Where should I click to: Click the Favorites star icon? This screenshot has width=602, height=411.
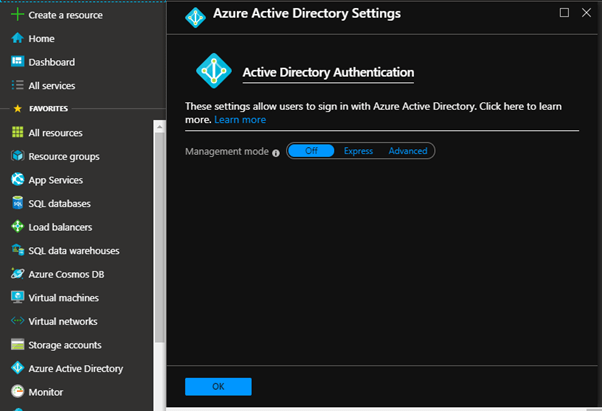tap(17, 109)
